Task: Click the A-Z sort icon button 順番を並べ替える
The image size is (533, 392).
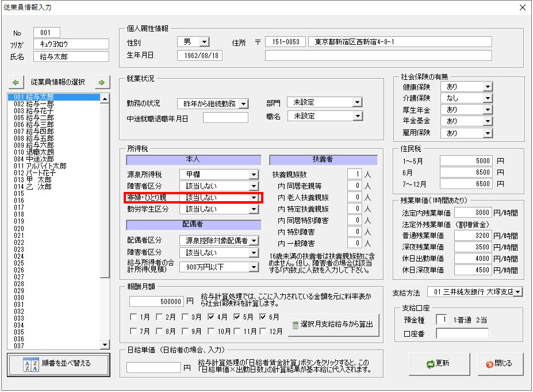Action: pyautogui.click(x=59, y=365)
